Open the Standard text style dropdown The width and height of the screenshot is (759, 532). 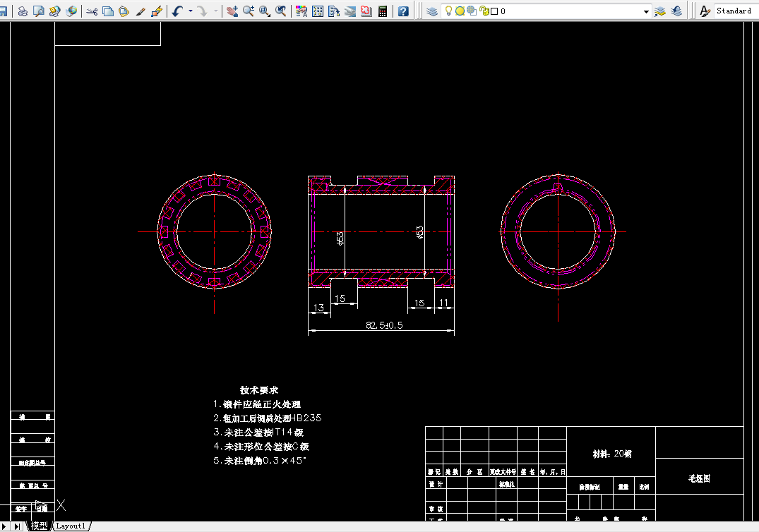pyautogui.click(x=736, y=11)
